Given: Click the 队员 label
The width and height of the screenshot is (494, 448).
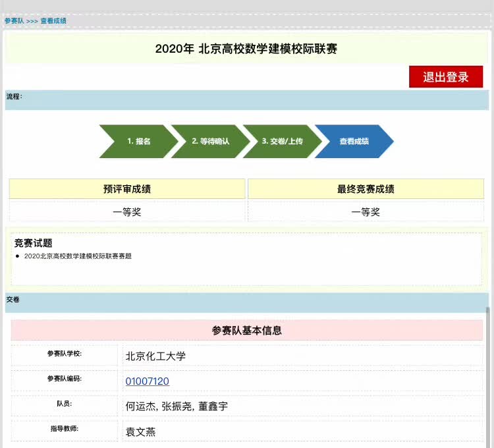Looking at the screenshot, I should pos(65,404).
